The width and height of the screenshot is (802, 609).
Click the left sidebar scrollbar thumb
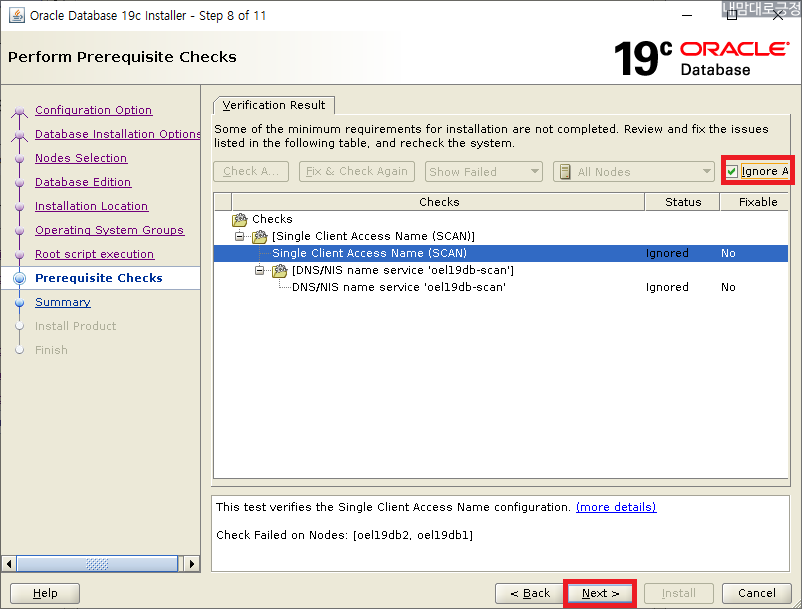tap(97, 564)
